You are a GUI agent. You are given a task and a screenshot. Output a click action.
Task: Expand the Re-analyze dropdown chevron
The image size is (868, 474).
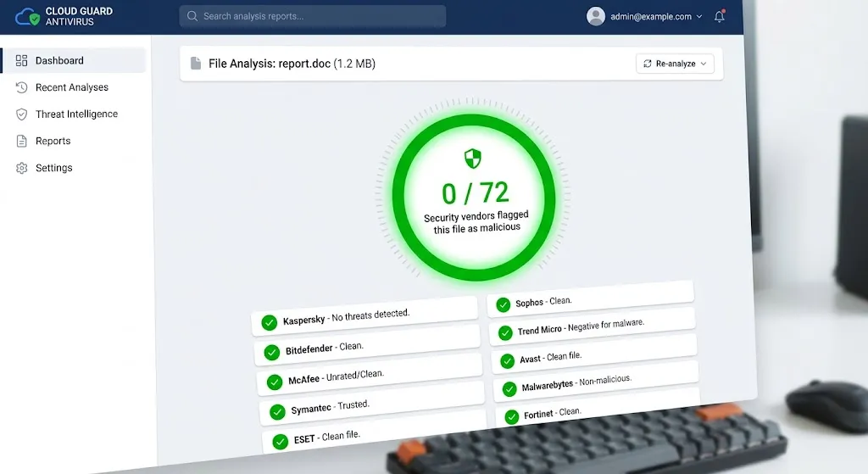point(704,64)
